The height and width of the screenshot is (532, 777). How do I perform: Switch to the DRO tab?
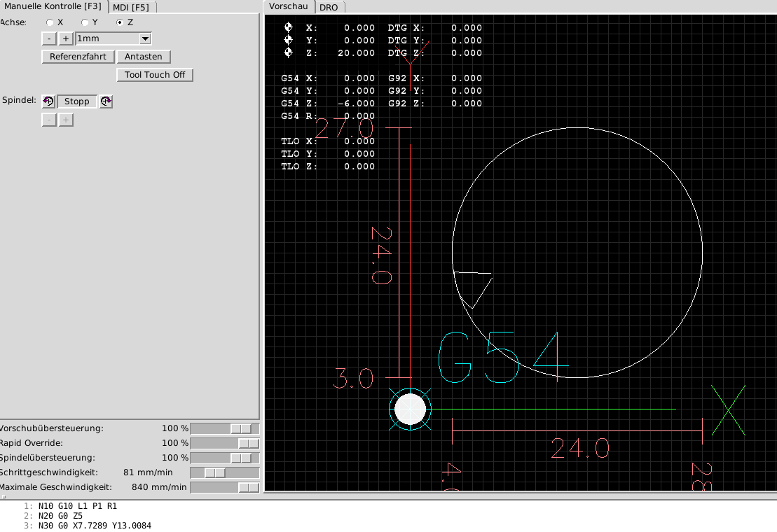pos(329,7)
